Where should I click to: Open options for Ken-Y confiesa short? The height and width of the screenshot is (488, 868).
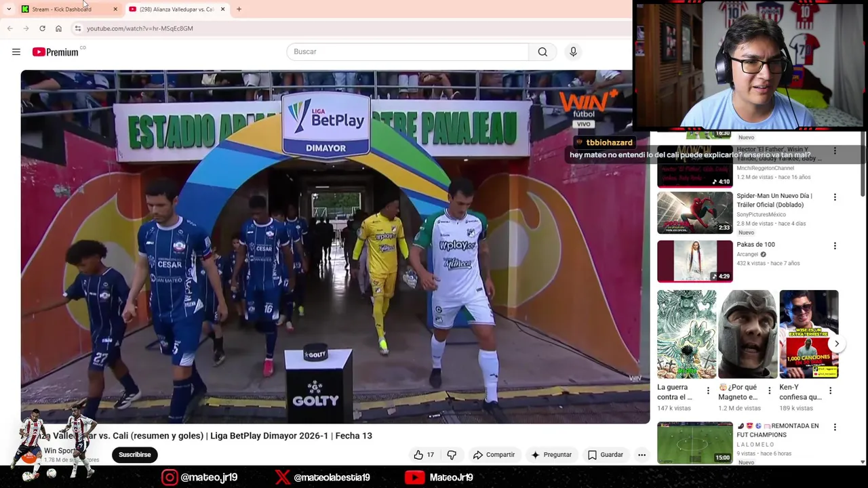click(830, 390)
